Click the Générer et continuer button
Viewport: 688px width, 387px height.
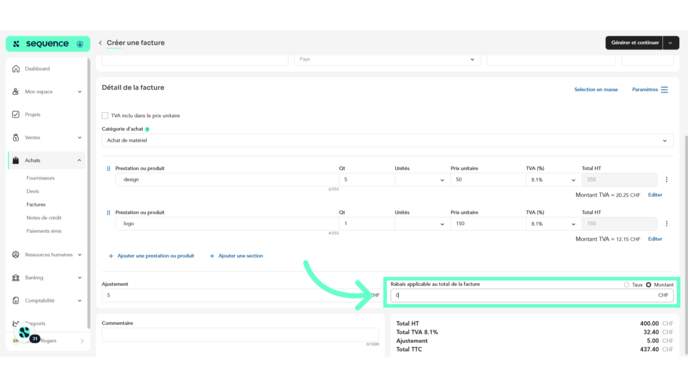(x=634, y=43)
